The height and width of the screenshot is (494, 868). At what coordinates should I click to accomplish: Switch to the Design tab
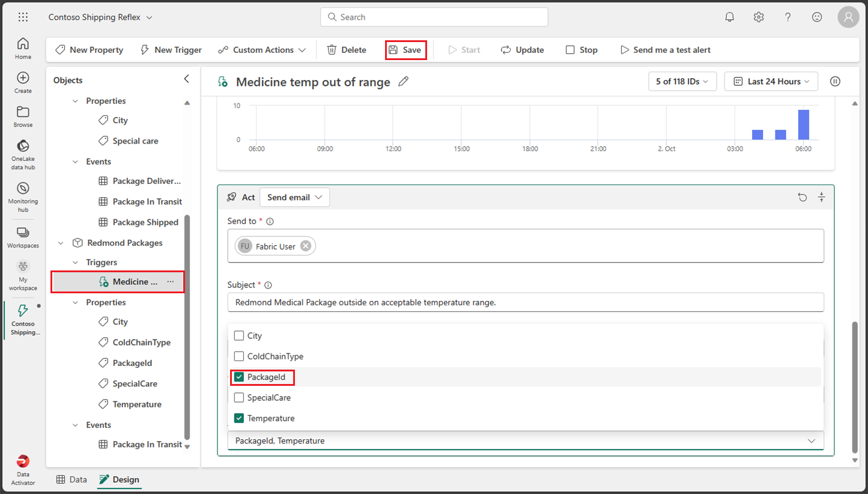point(119,479)
